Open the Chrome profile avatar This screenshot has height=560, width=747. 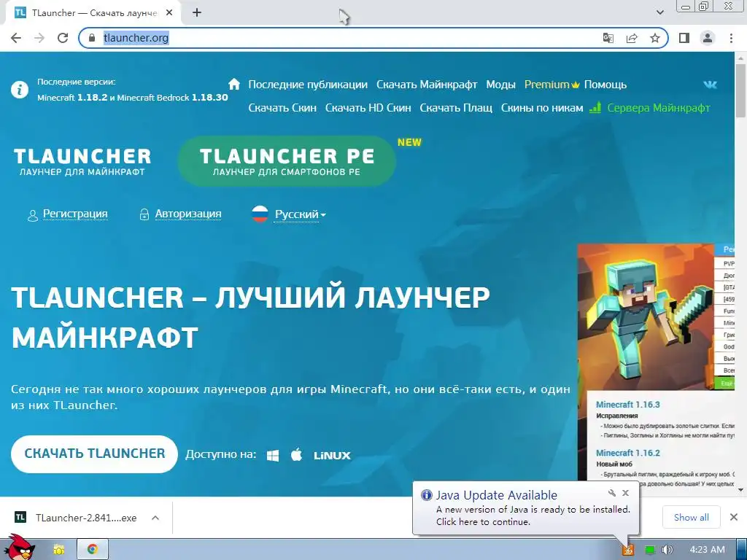point(708,38)
